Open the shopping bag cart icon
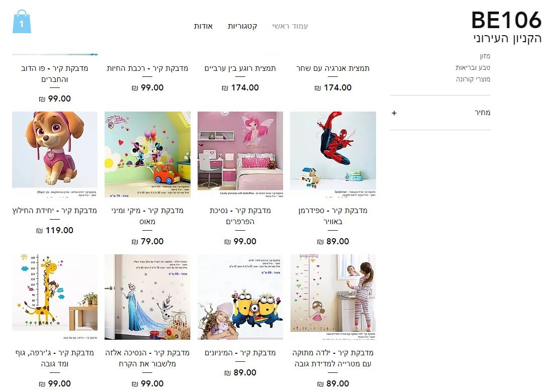Viewport: 547px width, 392px height. tap(22, 22)
